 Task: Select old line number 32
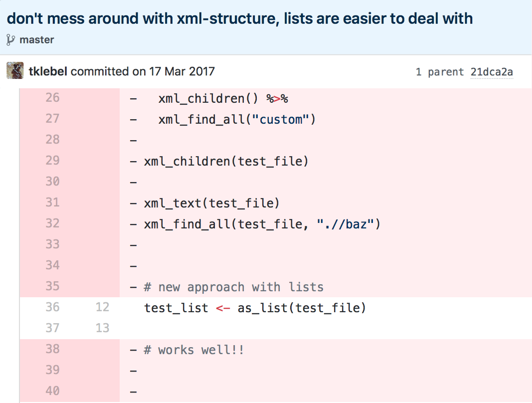(52, 223)
